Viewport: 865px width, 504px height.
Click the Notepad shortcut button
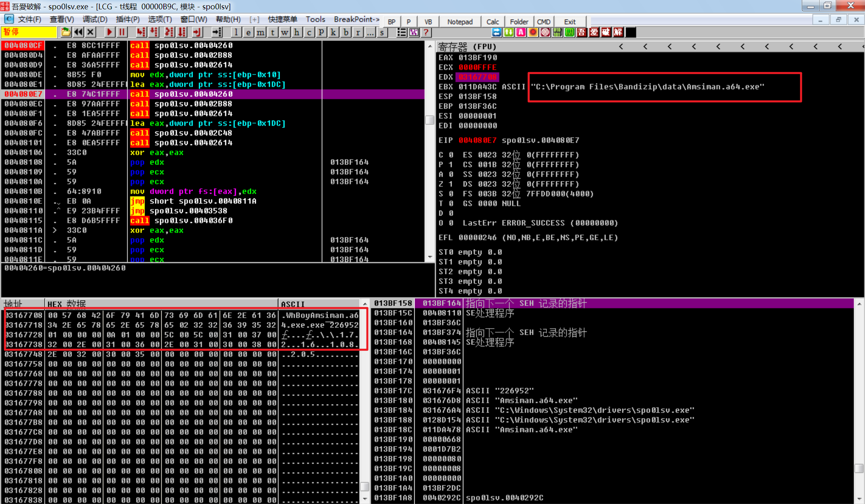click(x=460, y=22)
